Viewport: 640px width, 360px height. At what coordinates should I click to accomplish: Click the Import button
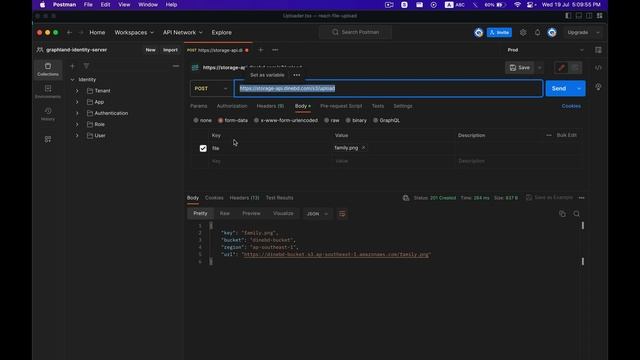tap(170, 50)
